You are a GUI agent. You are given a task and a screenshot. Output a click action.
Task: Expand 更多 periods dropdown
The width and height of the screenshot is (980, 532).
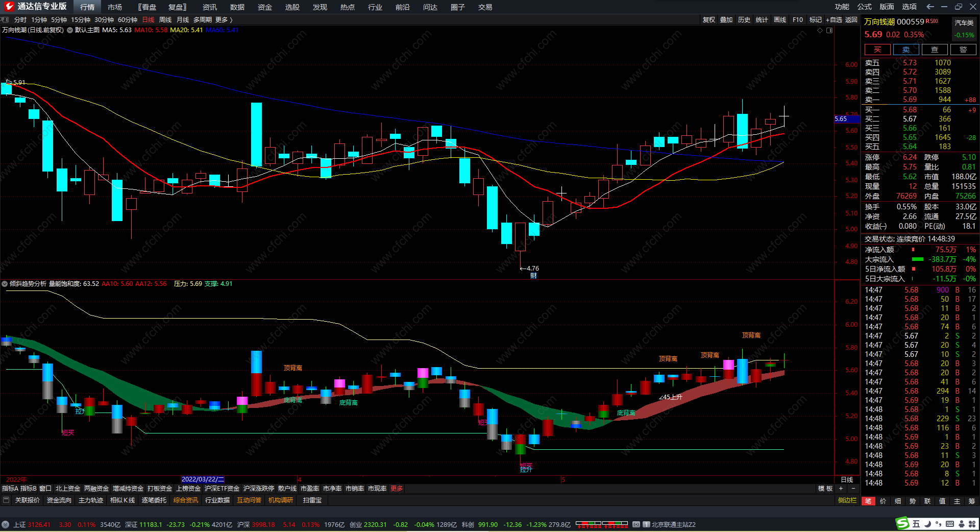click(x=224, y=20)
